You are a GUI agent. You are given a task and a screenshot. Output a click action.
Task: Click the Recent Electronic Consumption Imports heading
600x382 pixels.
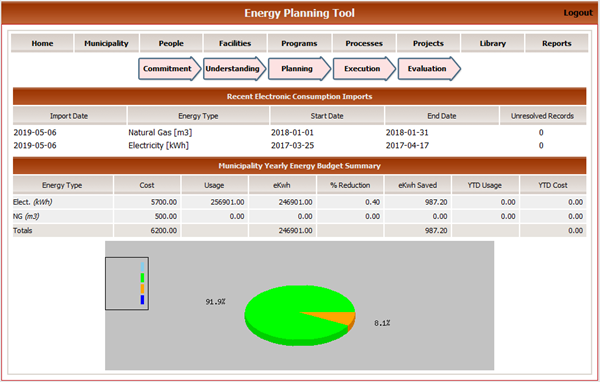tap(299, 96)
